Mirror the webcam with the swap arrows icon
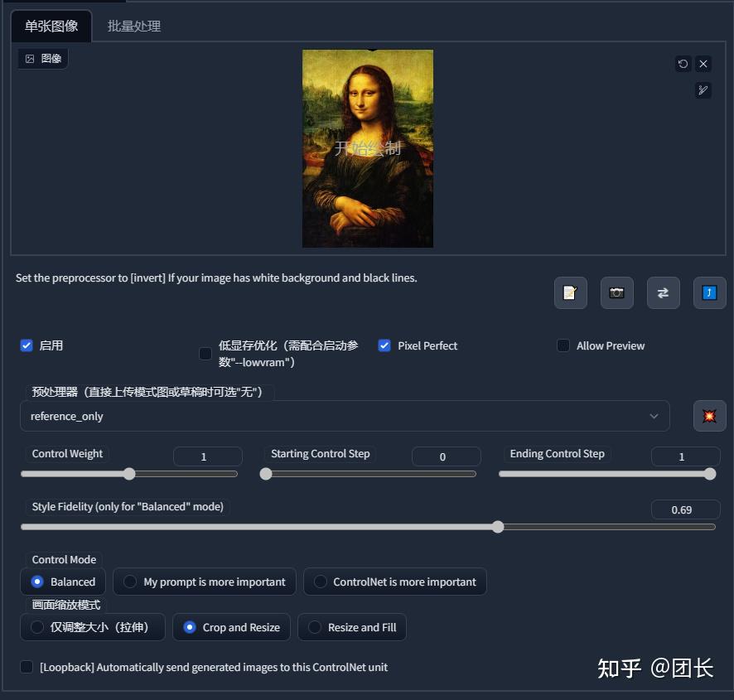Viewport: 734px width, 700px height. (x=663, y=292)
